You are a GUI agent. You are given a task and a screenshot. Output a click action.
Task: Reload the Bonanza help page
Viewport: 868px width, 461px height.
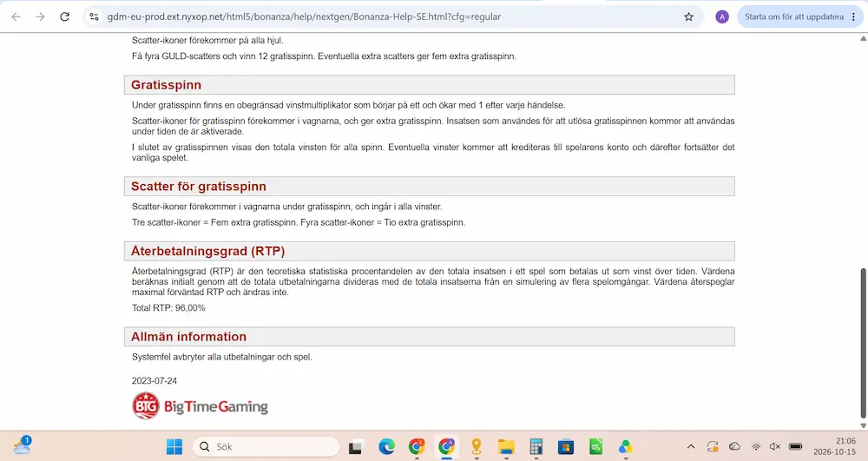tap(65, 16)
